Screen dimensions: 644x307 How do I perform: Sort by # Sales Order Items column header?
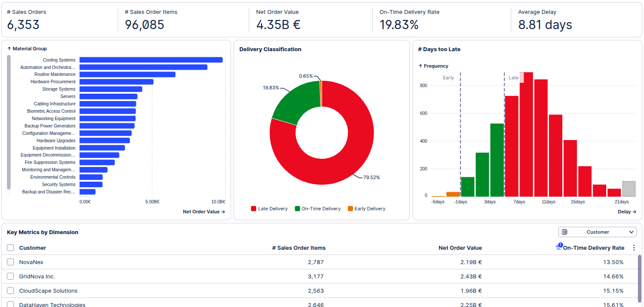[299, 248]
